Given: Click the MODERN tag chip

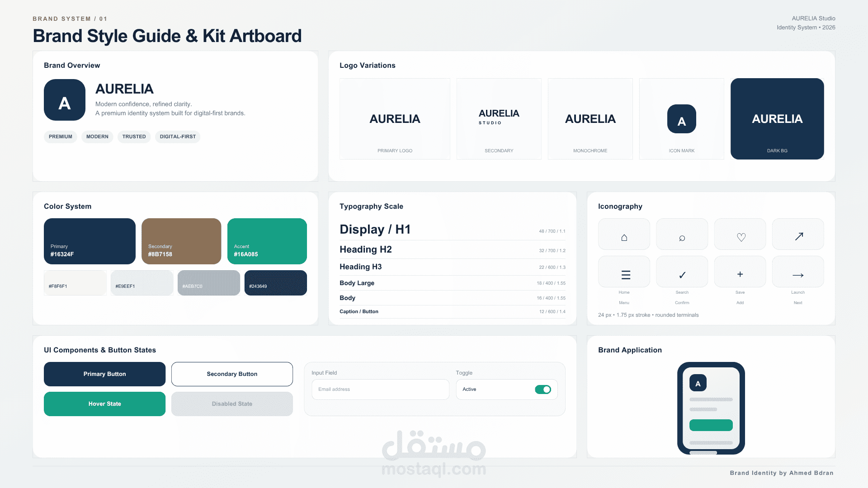Looking at the screenshot, I should point(97,137).
